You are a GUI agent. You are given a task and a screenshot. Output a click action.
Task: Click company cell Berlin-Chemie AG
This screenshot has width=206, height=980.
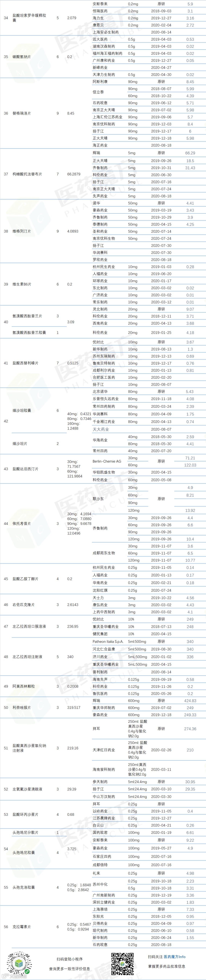tap(107, 461)
